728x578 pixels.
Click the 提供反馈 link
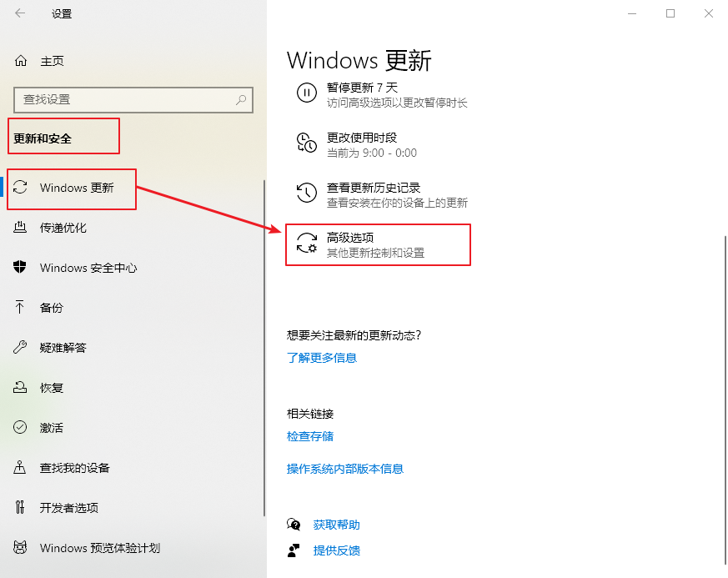[337, 550]
